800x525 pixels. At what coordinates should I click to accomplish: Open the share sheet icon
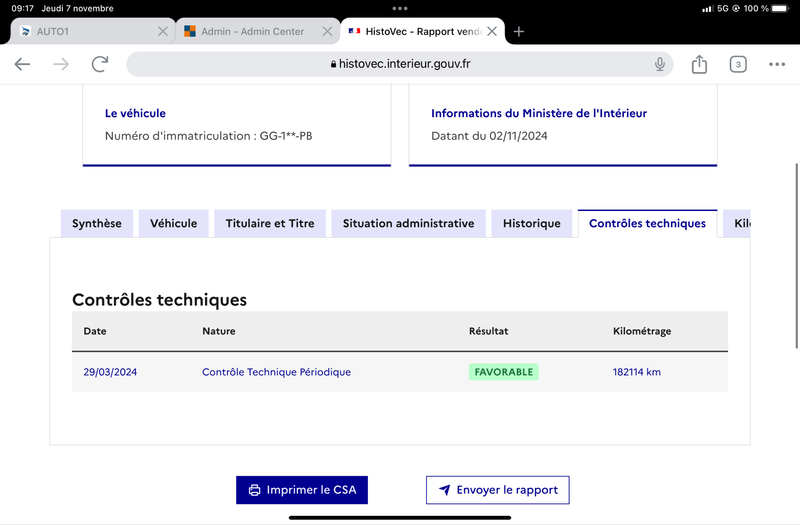click(x=699, y=64)
